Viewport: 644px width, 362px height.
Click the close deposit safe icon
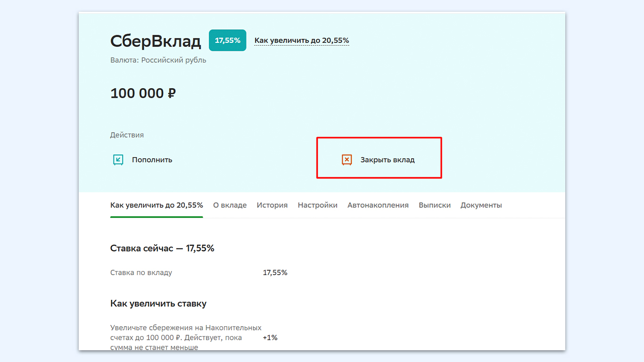pos(347,160)
